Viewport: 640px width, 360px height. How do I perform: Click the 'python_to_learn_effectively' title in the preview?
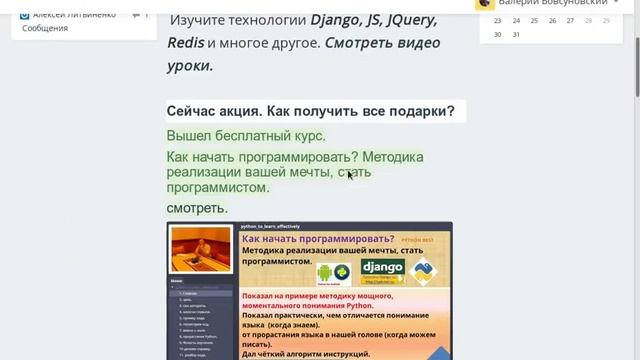point(270,227)
